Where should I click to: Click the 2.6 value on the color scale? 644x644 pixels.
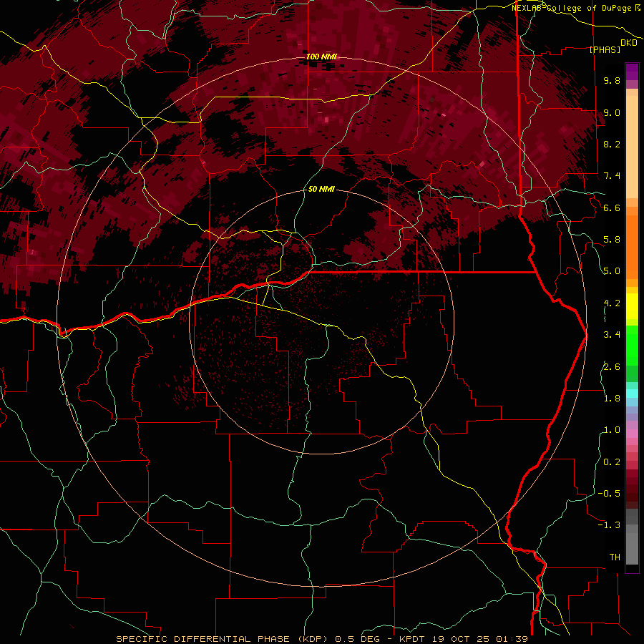(x=612, y=367)
